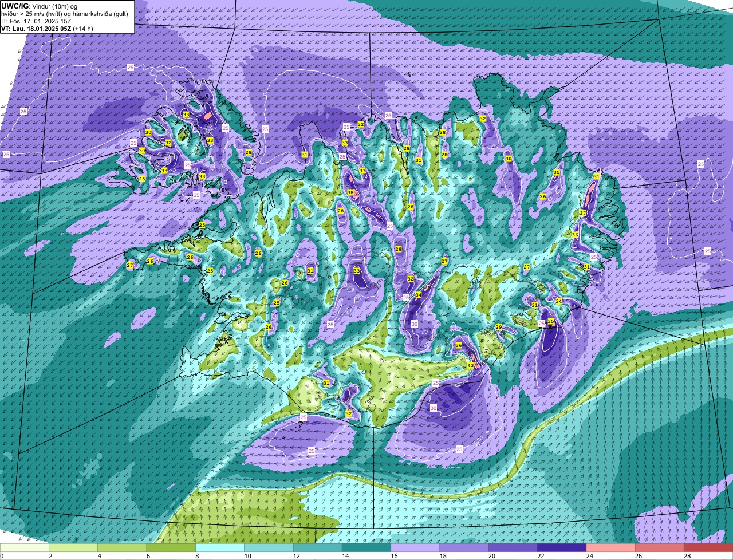Screen dimensions: 733x560
Task: Click the yellow peak gust label "43"
Action: (471, 365)
